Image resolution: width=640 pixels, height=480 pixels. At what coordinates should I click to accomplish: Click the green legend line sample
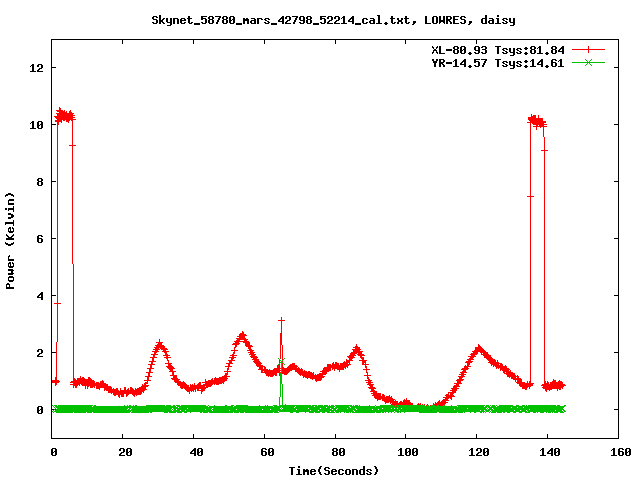(588, 63)
